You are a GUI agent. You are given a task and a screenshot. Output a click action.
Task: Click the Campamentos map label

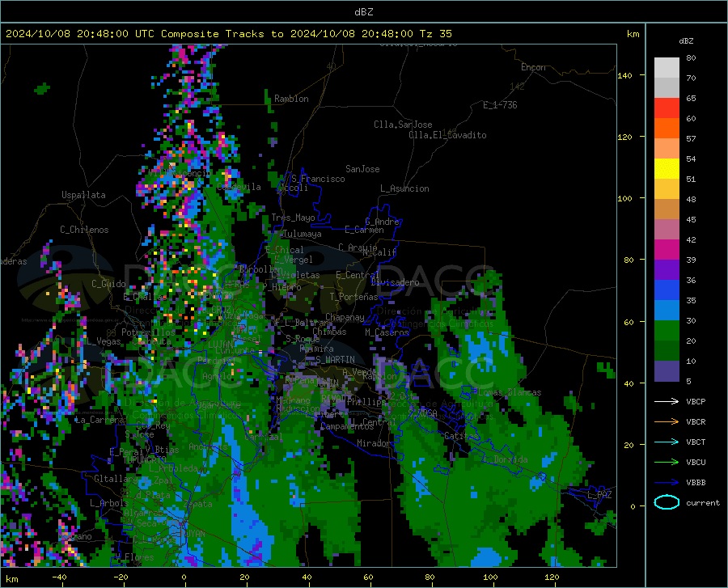[347, 426]
